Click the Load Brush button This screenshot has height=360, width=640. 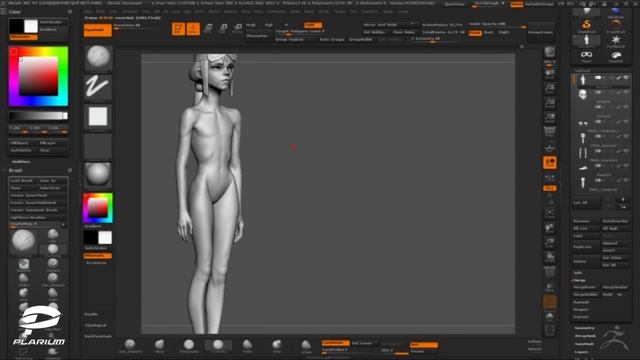click(x=23, y=180)
